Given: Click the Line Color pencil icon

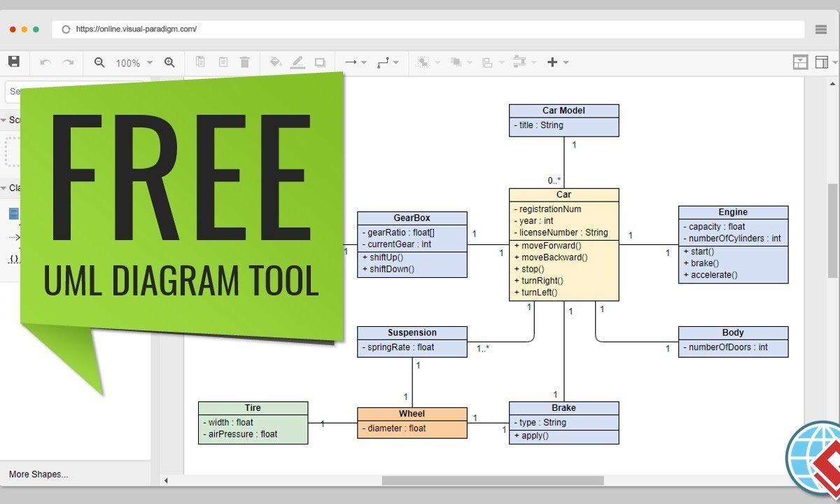Looking at the screenshot, I should [297, 62].
